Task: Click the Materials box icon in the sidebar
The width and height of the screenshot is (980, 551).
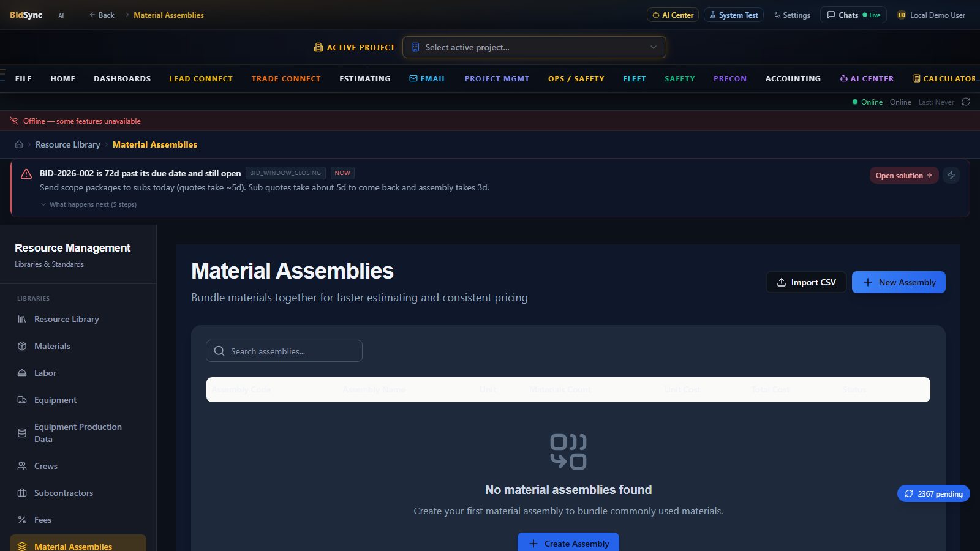Action: click(x=22, y=346)
